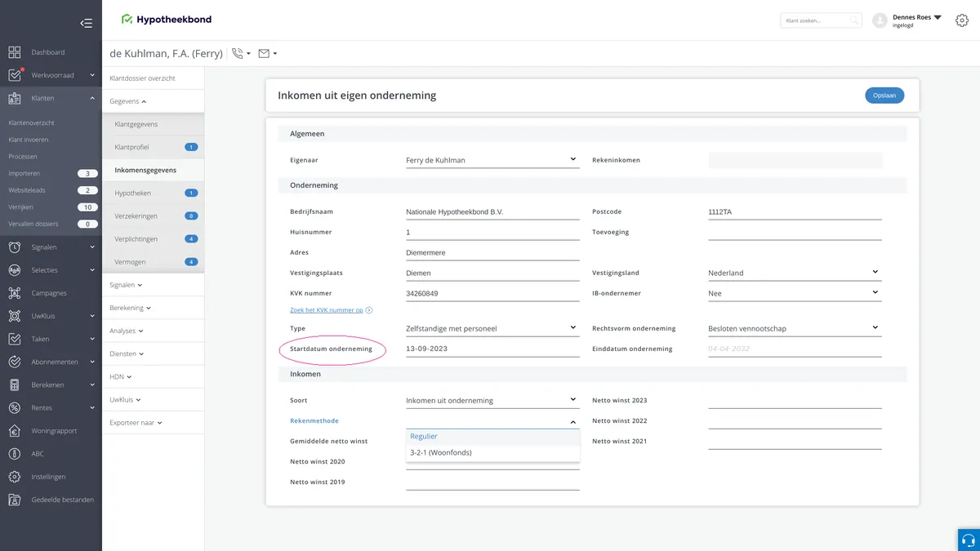
Task: Click the user avatar icon
Action: tap(880, 20)
